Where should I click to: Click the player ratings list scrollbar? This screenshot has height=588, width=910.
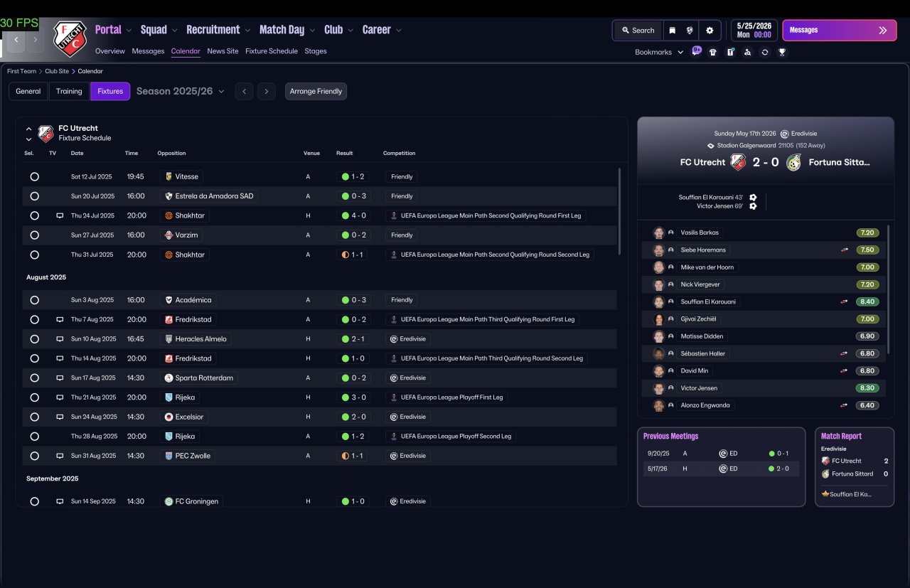point(889,289)
